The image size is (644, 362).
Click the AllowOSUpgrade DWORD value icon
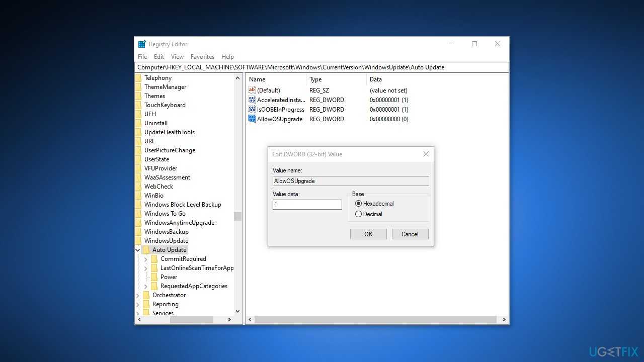tap(252, 119)
